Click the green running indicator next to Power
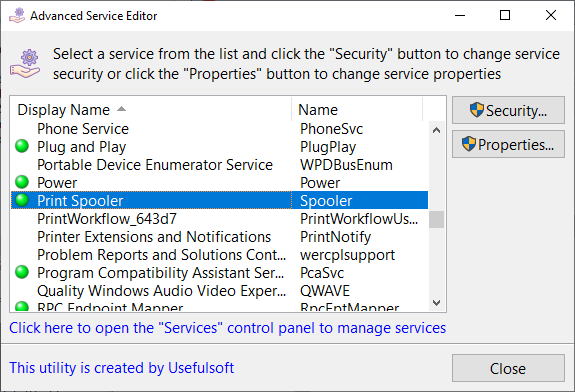 22,182
